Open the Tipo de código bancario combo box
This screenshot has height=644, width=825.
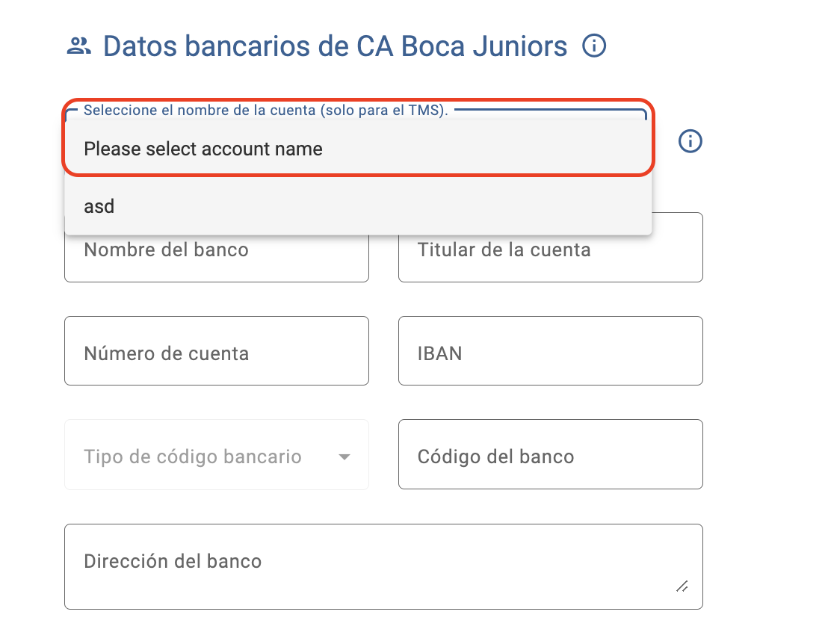point(217,454)
